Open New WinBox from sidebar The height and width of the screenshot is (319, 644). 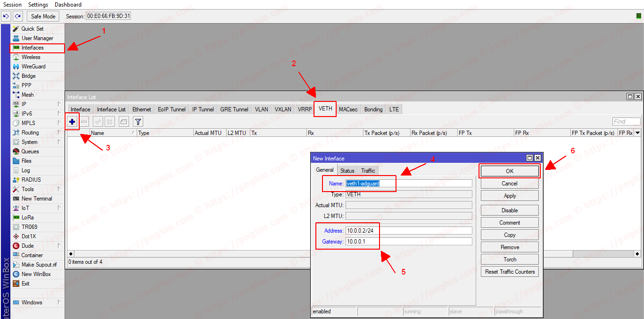point(36,274)
